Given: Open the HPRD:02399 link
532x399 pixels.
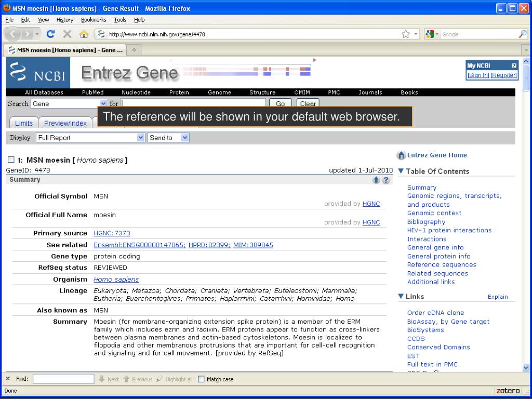Looking at the screenshot, I should (209, 245).
